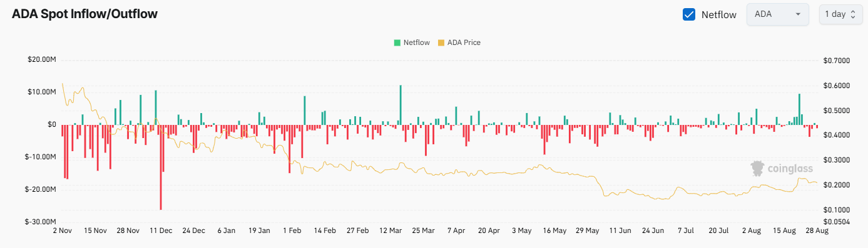Click the $0.2000 price axis label
Image resolution: width=868 pixels, height=248 pixels.
tap(837, 185)
